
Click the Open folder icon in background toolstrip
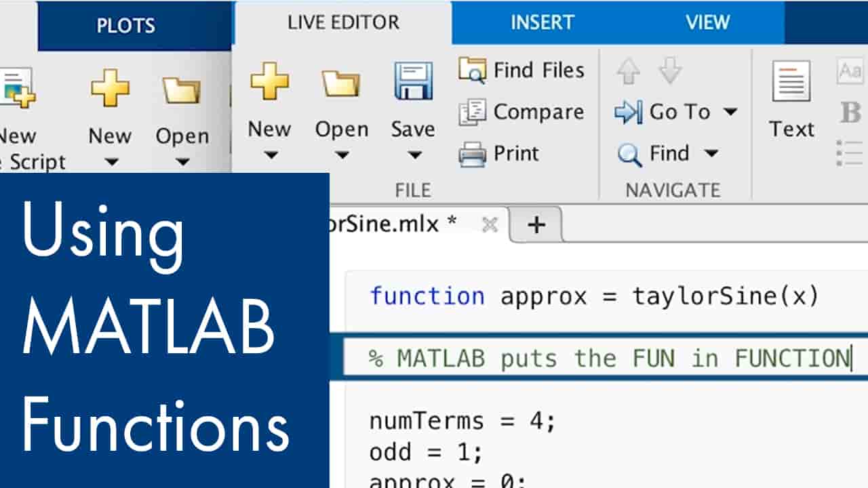(x=182, y=90)
